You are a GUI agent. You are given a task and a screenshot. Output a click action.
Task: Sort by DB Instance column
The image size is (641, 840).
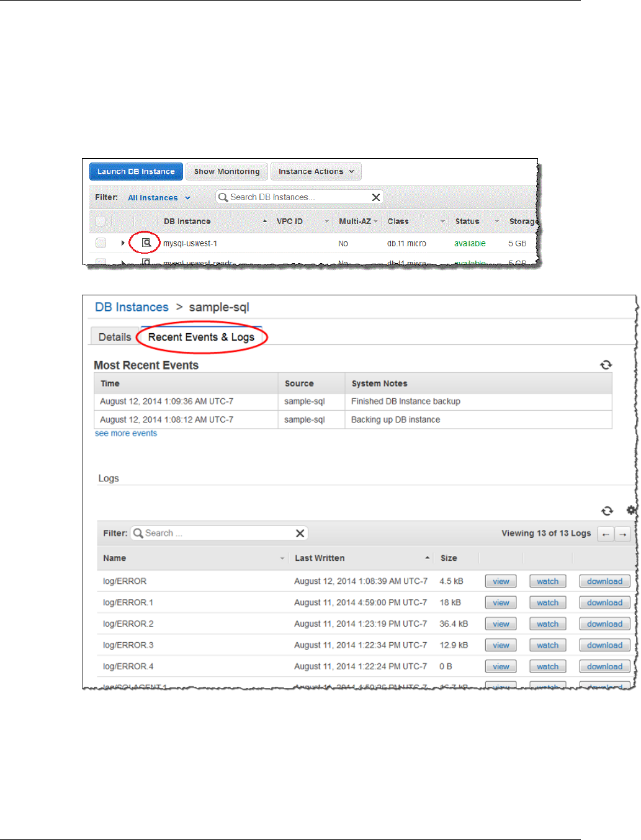[x=187, y=221]
